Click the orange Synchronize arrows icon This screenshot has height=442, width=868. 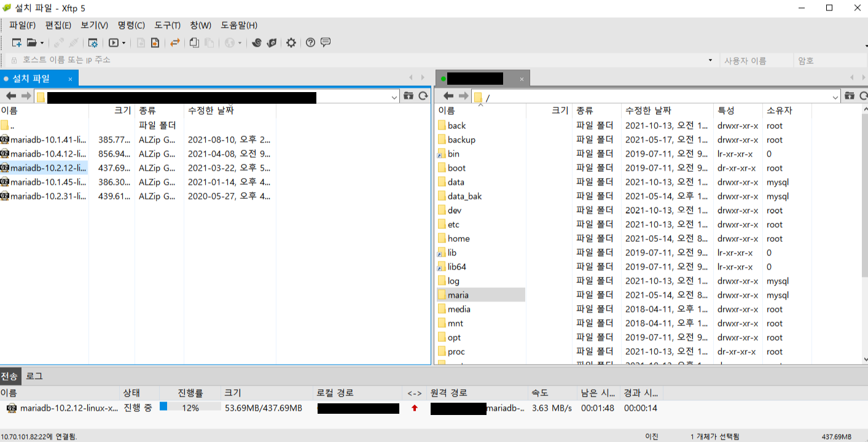coord(175,42)
